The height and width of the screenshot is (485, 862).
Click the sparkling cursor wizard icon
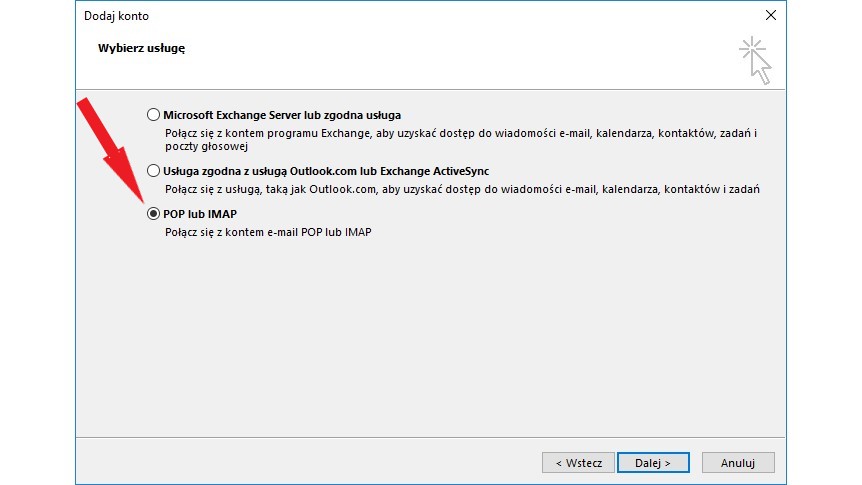[x=755, y=60]
